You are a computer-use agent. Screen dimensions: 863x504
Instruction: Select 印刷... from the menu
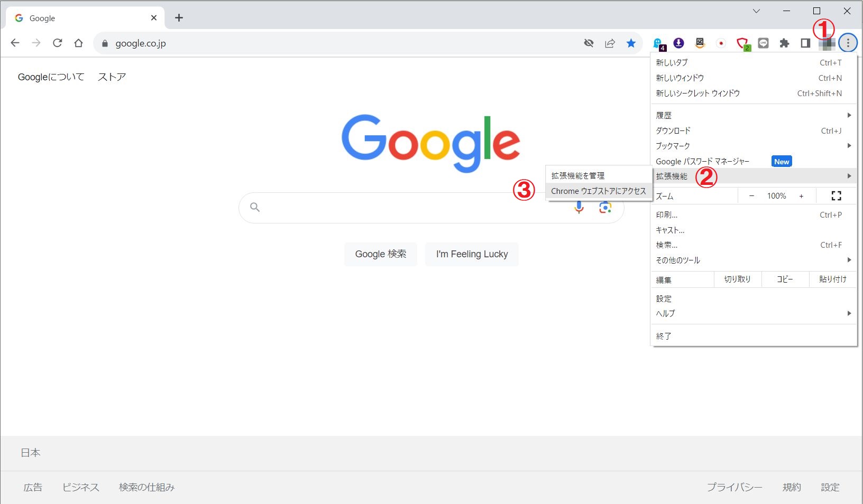(x=754, y=214)
